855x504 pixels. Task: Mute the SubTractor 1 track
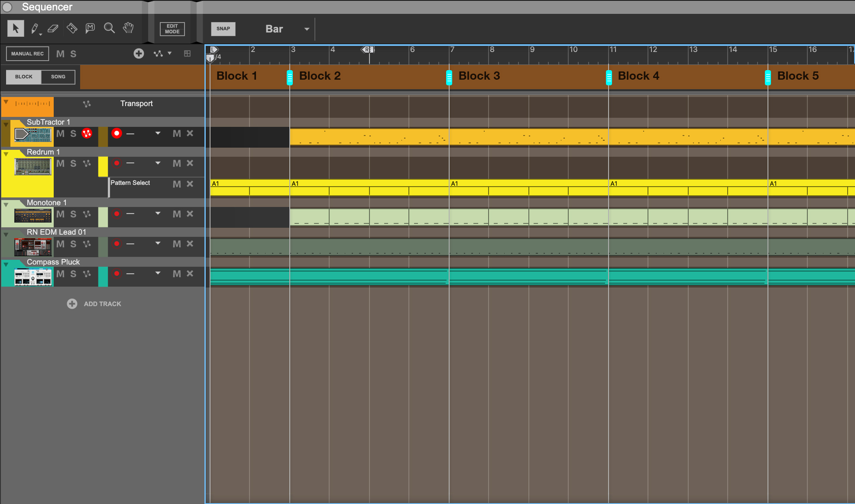60,133
